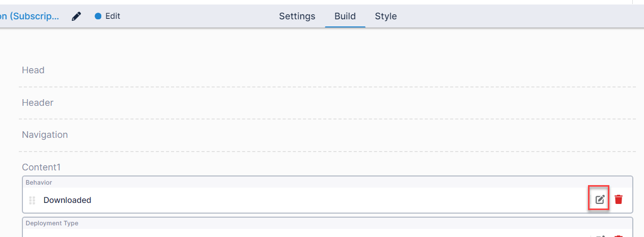Click the edit icon in the Deployment Type block
644x237 pixels.
(x=600, y=236)
